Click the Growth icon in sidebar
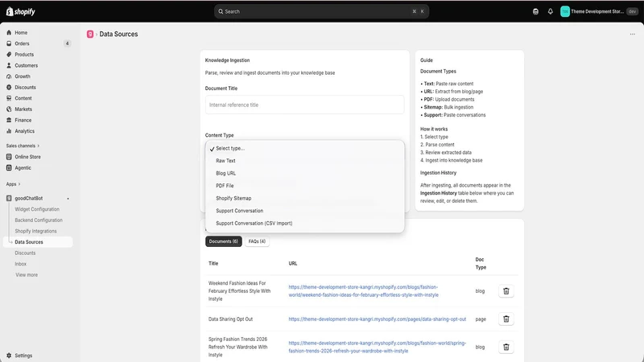644x362 pixels. click(x=9, y=76)
